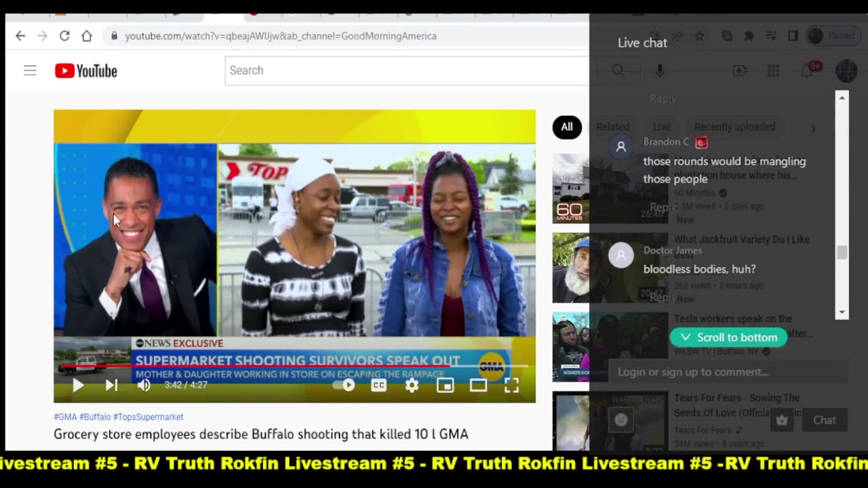Toggle the autoplay switch in the player
The width and height of the screenshot is (868, 488).
point(344,385)
